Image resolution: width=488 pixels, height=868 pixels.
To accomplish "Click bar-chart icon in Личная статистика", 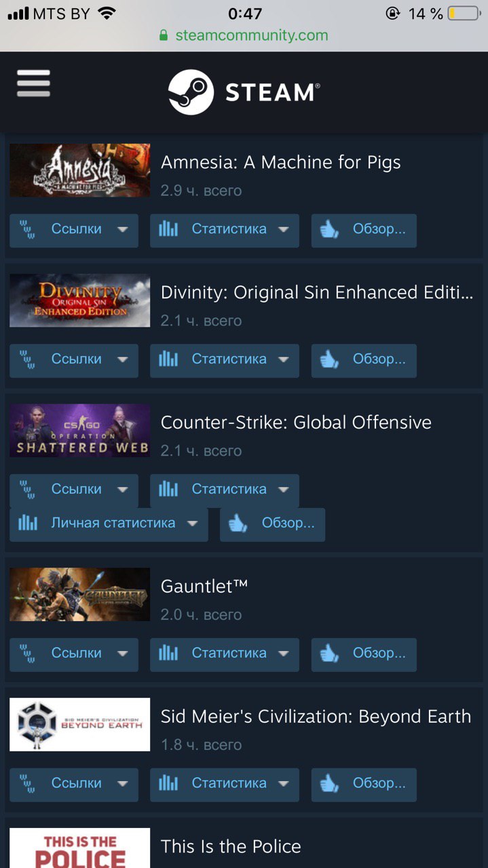I will [x=28, y=523].
